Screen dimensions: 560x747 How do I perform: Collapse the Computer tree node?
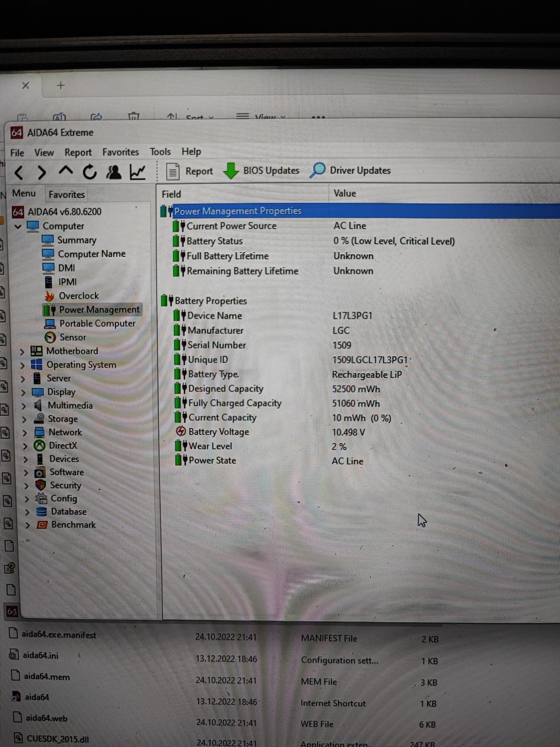pyautogui.click(x=18, y=227)
